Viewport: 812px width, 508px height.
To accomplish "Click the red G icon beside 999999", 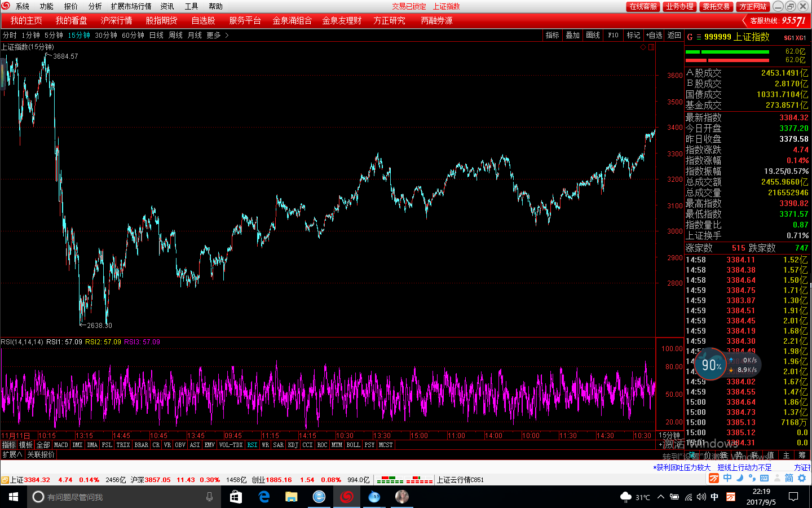I will (x=690, y=37).
